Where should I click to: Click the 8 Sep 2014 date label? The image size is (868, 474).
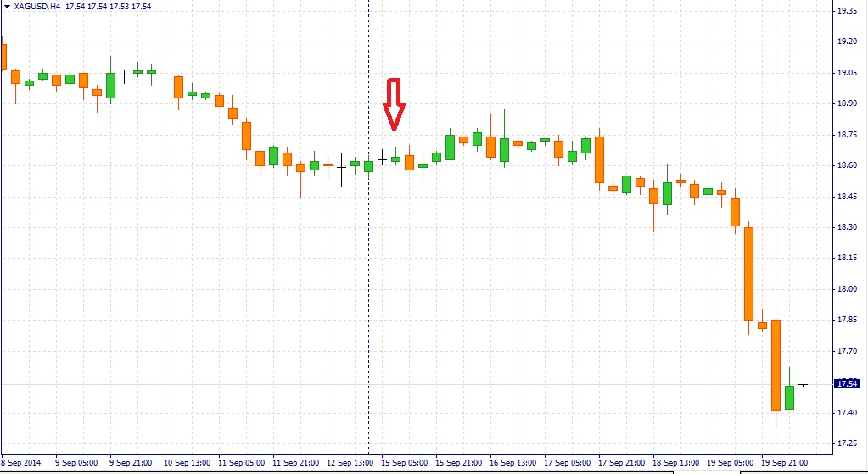coord(20,463)
